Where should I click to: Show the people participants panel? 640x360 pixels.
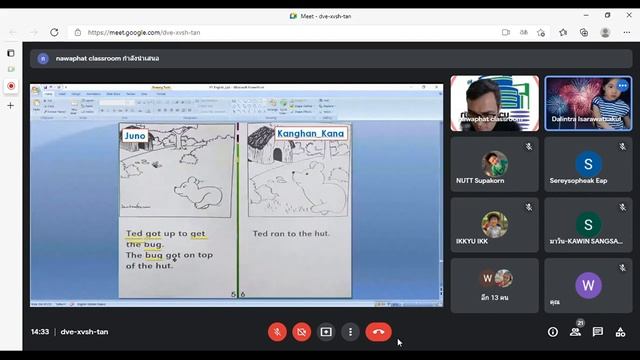576,332
